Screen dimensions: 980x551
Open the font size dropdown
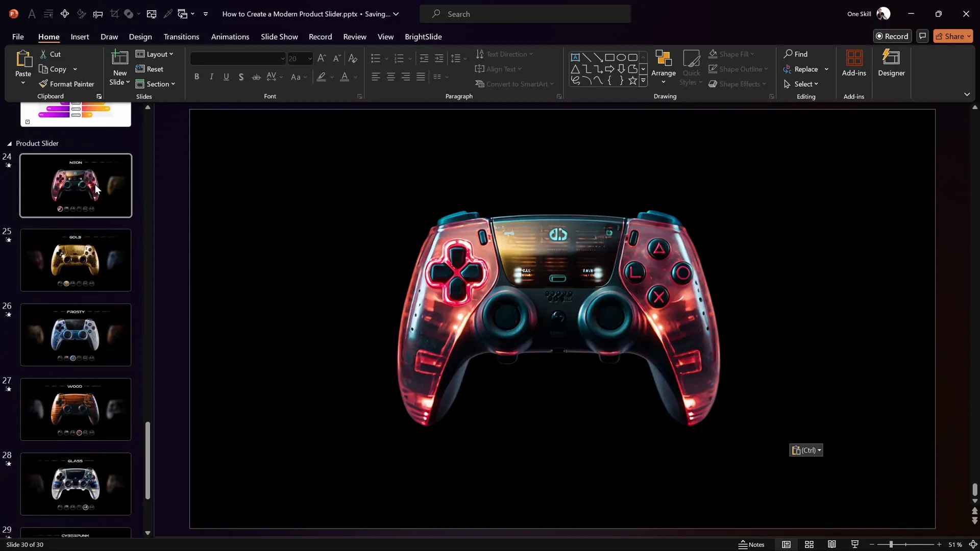pyautogui.click(x=309, y=58)
